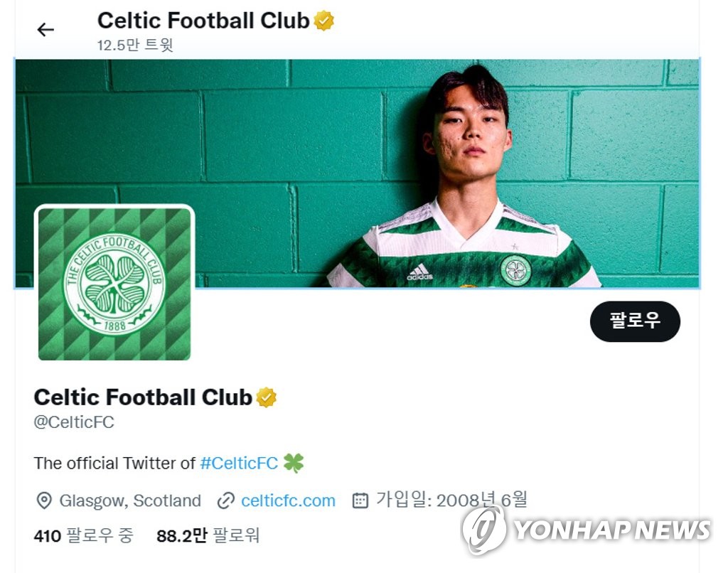This screenshot has height=573, width=728.
Task: Click the verified badge beside the profile name
Action: click(267, 397)
